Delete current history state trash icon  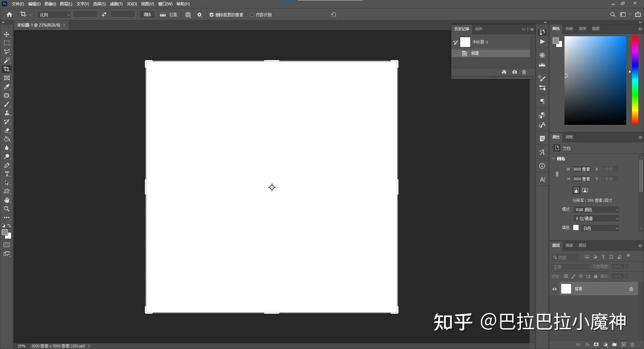point(524,72)
